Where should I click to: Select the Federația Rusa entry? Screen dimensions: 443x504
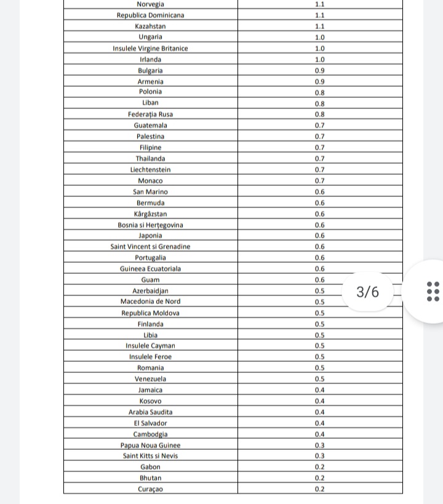click(x=151, y=114)
